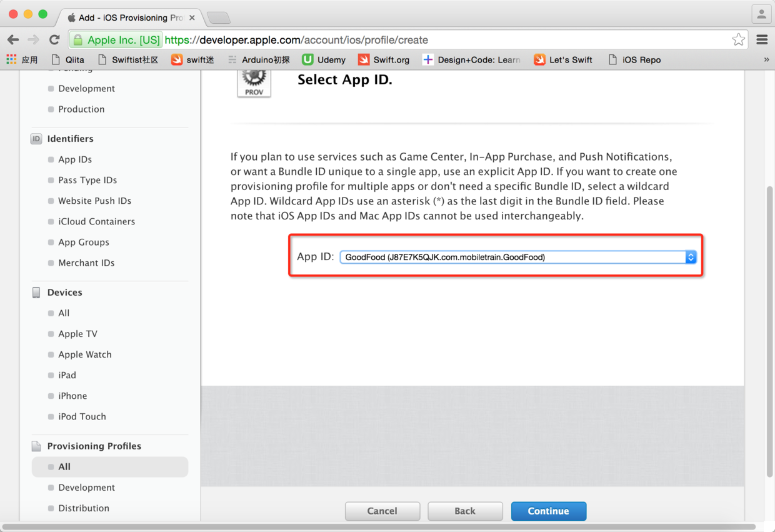Open iCloud Containers in the sidebar

click(97, 221)
